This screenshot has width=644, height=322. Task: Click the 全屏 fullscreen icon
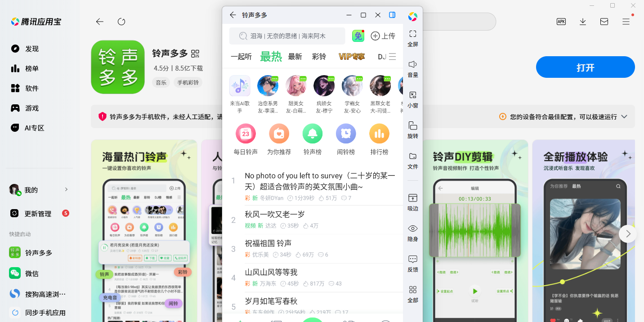tap(413, 34)
